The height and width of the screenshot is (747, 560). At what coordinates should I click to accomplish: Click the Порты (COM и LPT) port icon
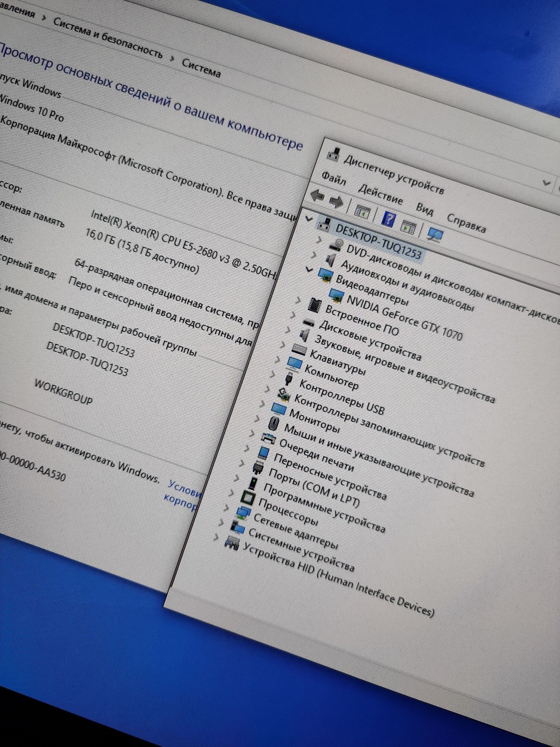click(x=258, y=468)
